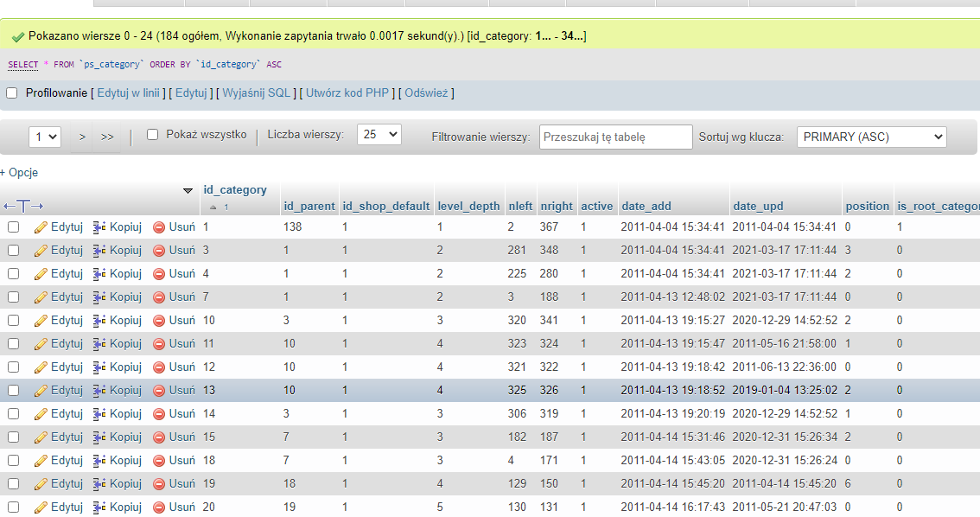The height and width of the screenshot is (517, 980).
Task: Click the ascending sort arrow under id_category
Action: pos(213,207)
